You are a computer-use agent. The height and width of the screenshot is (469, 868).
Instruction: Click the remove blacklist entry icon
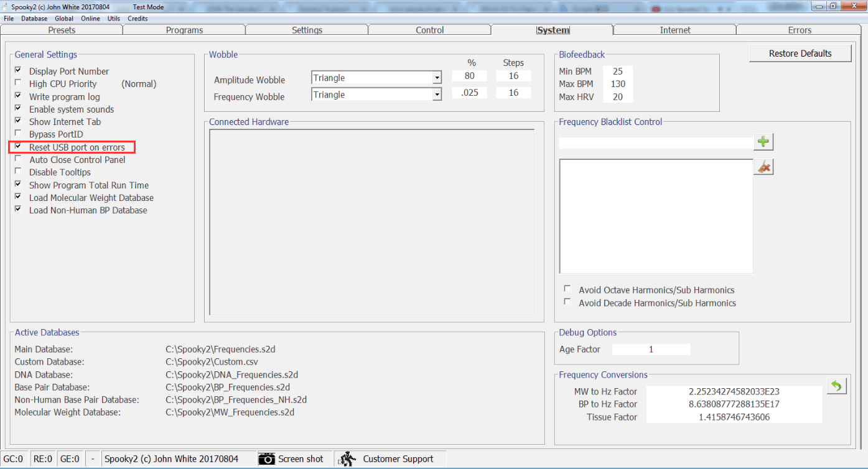point(763,167)
